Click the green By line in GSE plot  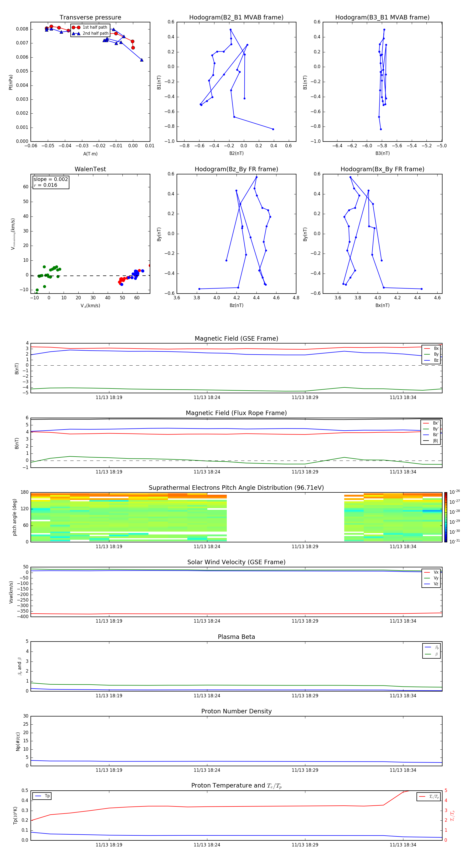coord(236,391)
